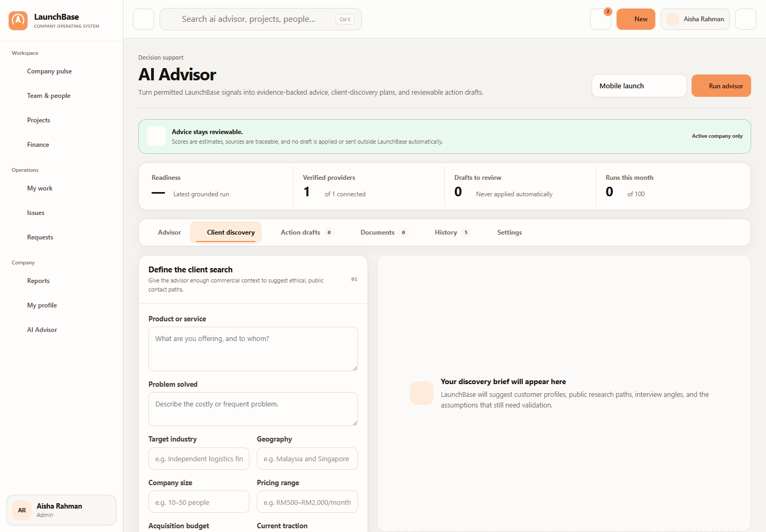Open the Finance section
766x532 pixels.
click(62, 145)
